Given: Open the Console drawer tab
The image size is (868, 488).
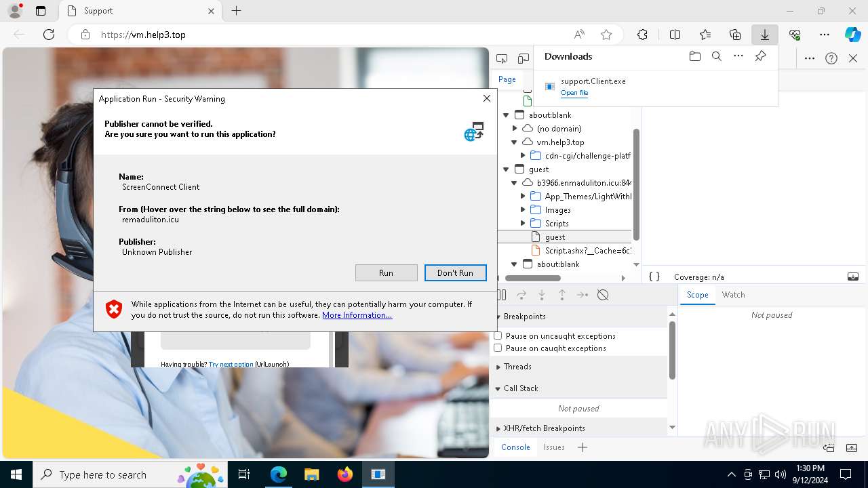Looking at the screenshot, I should coord(515,447).
